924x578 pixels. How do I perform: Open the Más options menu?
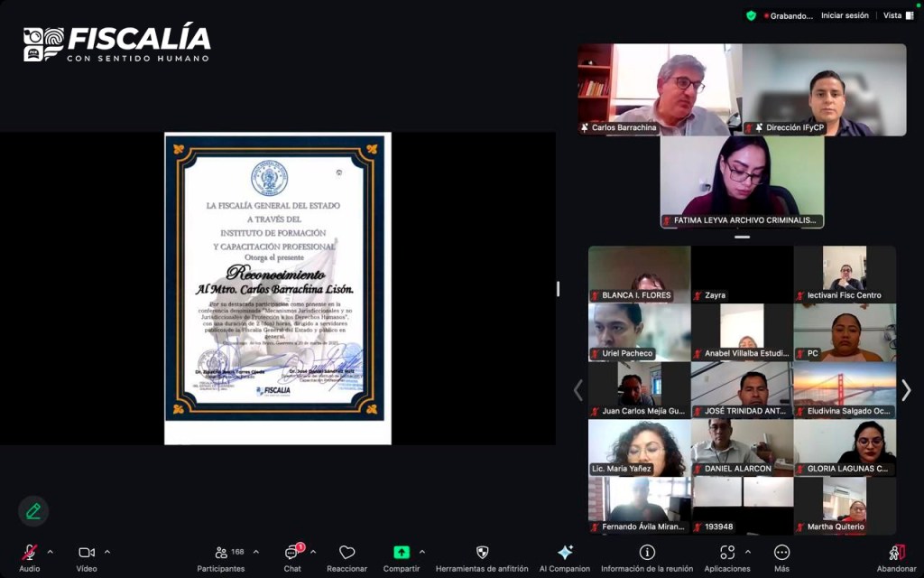tap(781, 553)
